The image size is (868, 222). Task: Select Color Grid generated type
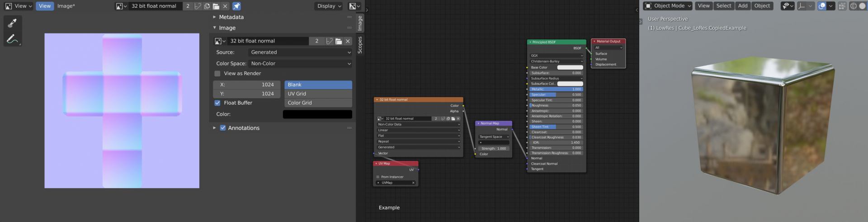coord(318,103)
